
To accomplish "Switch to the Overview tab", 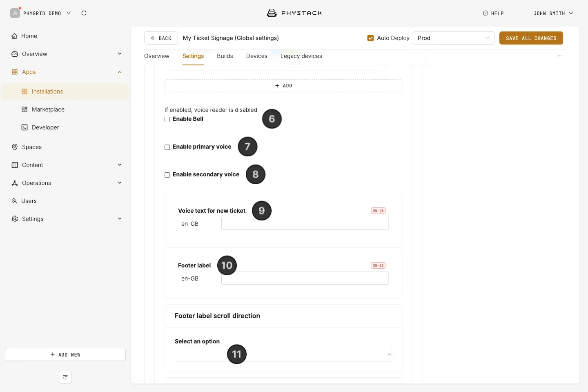I will pyautogui.click(x=157, y=56).
